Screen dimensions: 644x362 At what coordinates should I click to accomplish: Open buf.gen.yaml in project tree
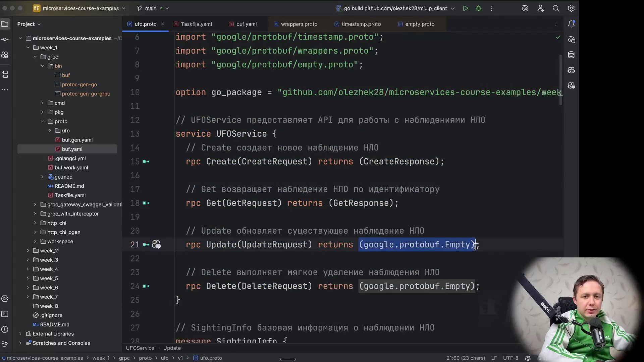[77, 140]
